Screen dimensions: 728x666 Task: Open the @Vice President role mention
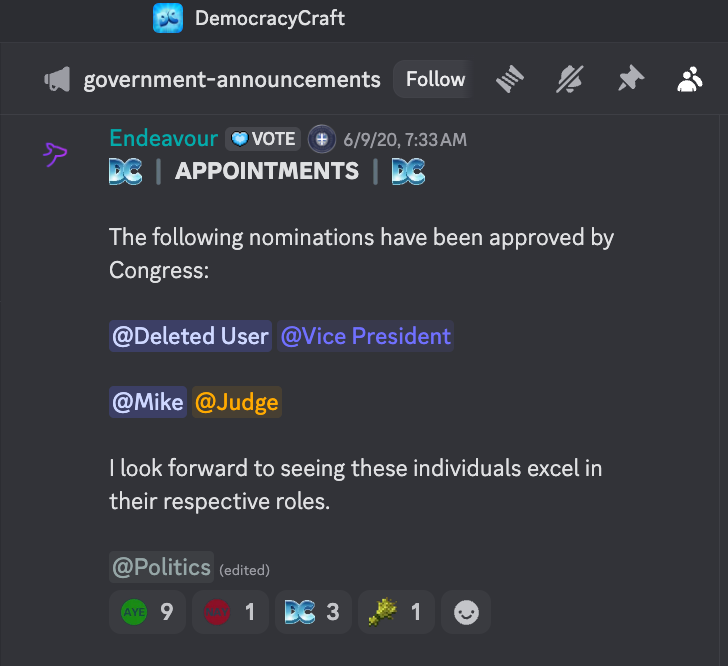[x=365, y=336]
